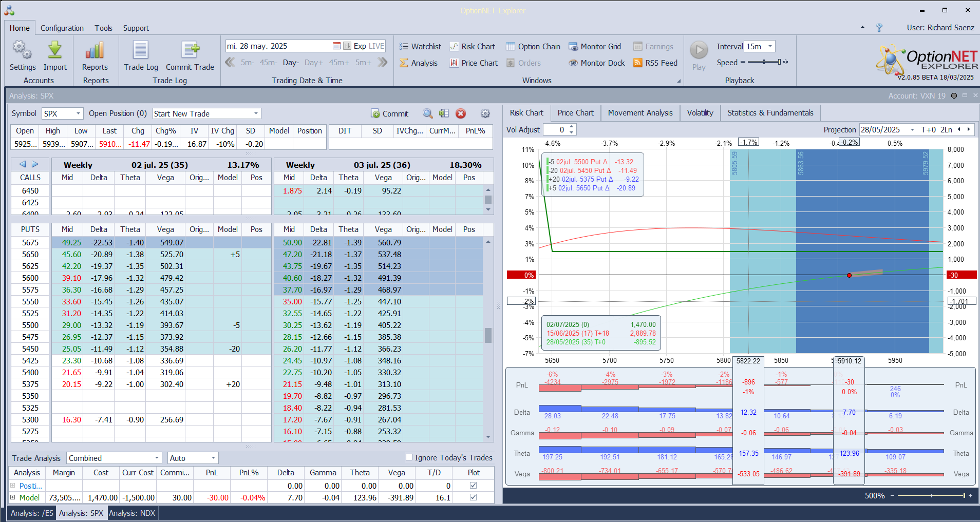The height and width of the screenshot is (522, 980).
Task: Open the Interval 15m dropdown
Action: tap(770, 46)
